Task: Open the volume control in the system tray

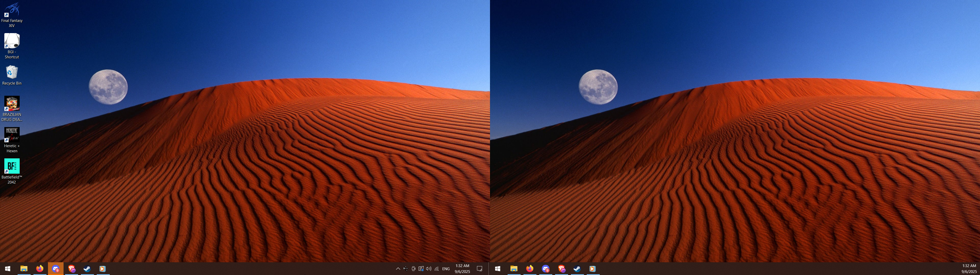Action: pos(429,269)
